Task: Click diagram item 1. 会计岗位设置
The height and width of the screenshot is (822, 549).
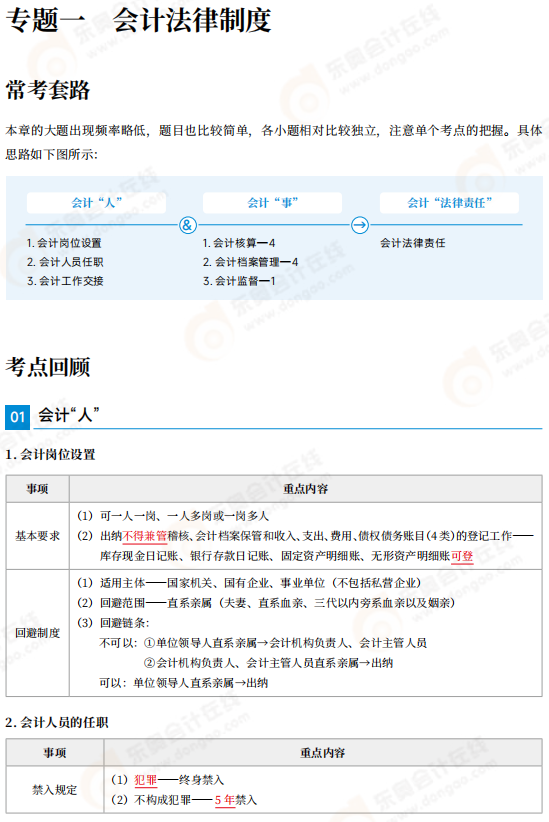Action: tap(64, 243)
